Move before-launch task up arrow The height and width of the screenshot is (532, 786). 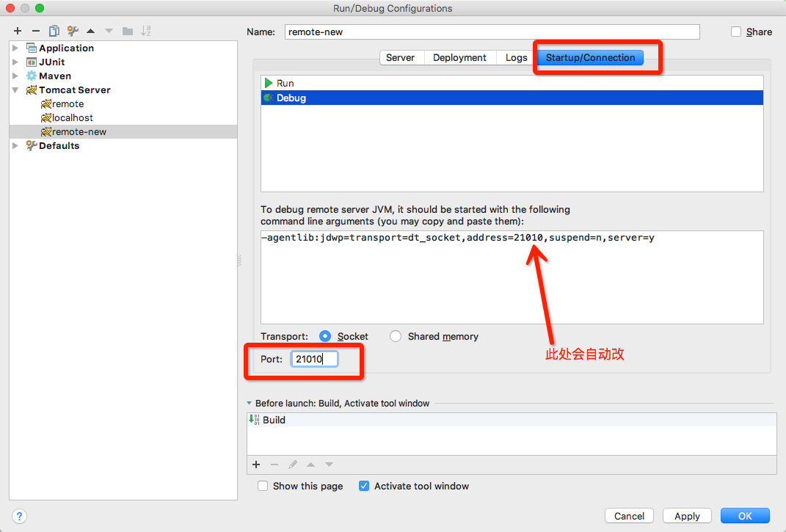pos(310,464)
